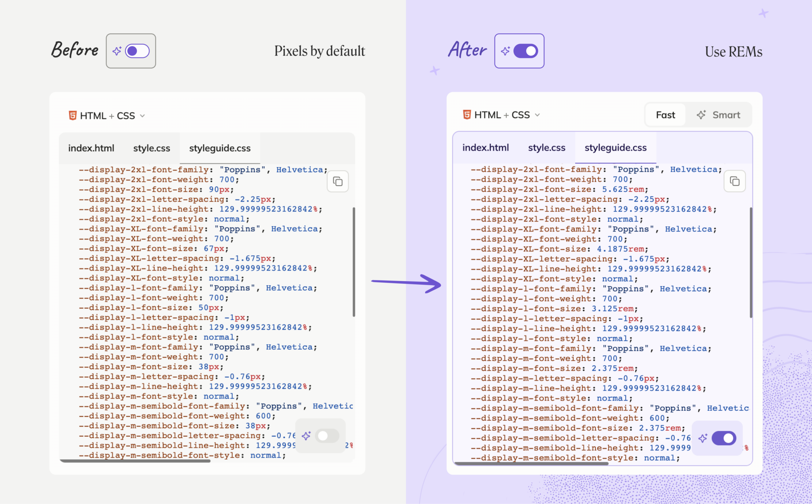
Task: Click the Fast mode button
Action: coord(665,115)
